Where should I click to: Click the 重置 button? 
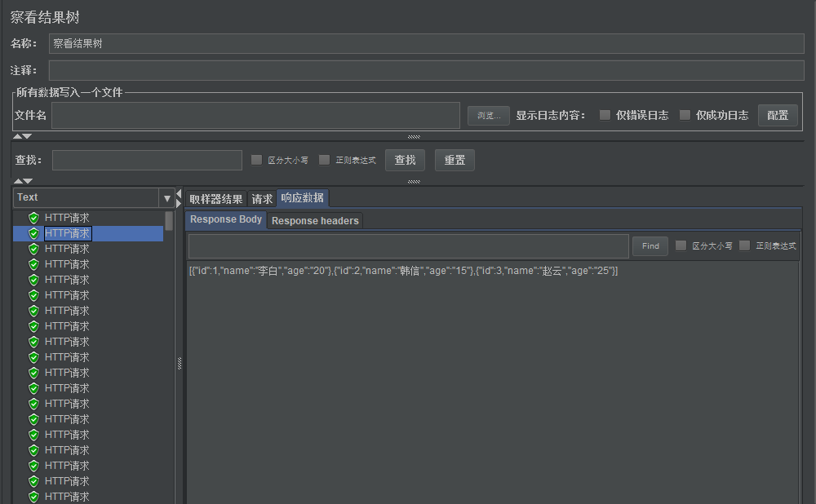[x=455, y=160]
